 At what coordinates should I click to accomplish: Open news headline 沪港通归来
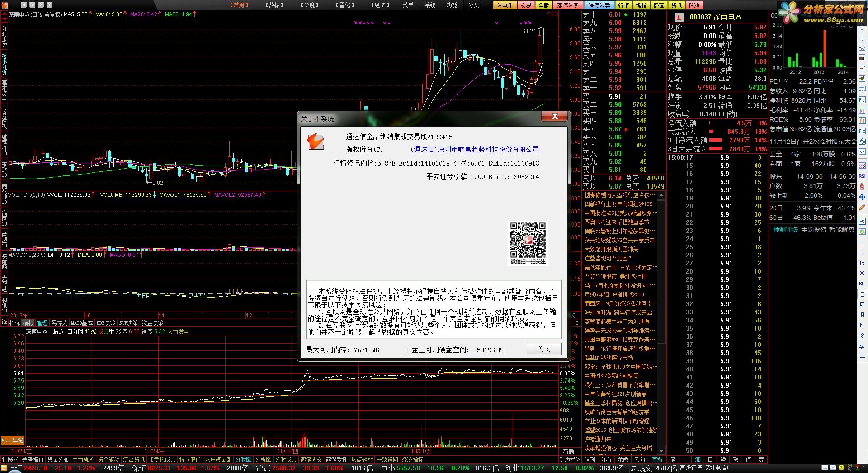(598, 439)
